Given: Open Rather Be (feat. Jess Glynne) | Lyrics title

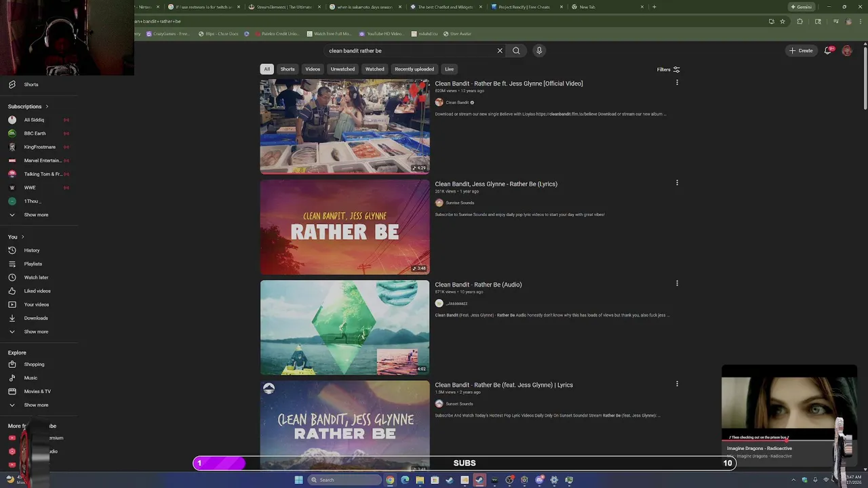Looking at the screenshot, I should pyautogui.click(x=504, y=385).
